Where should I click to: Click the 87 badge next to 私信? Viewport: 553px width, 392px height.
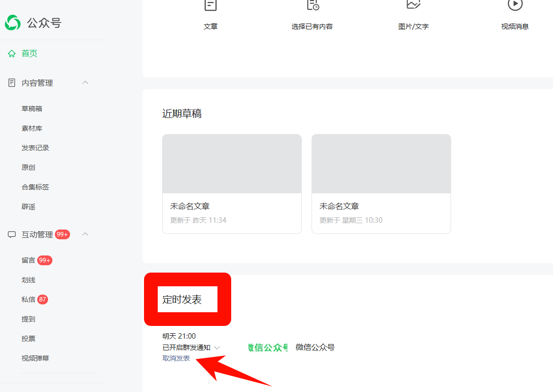(43, 300)
